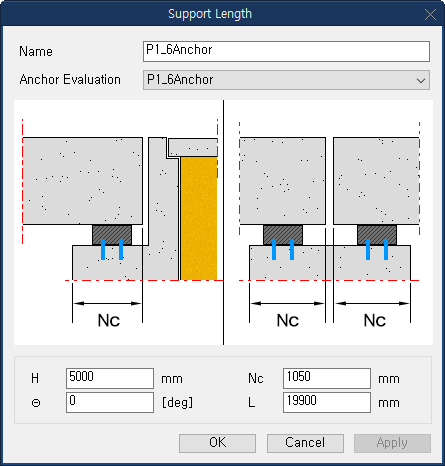Click the Nc field showing 1050
The height and width of the screenshot is (466, 445).
(327, 378)
